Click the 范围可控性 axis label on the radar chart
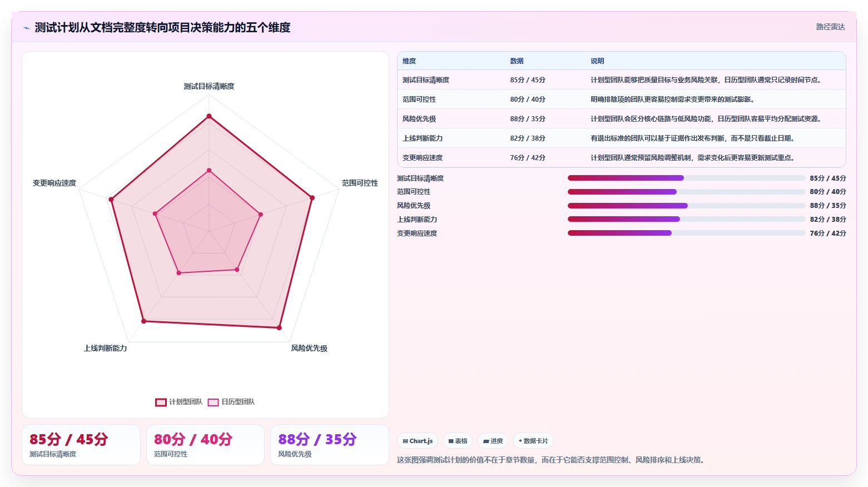 [360, 183]
